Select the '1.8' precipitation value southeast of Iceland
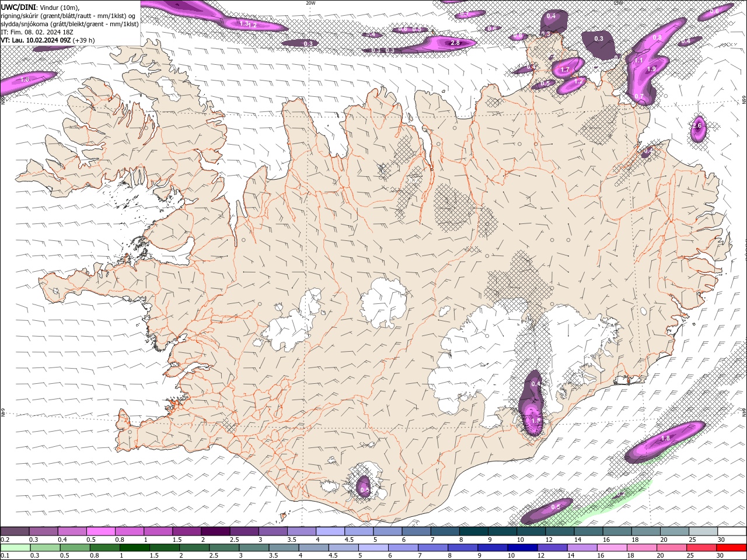747x560 pixels. pyautogui.click(x=665, y=438)
